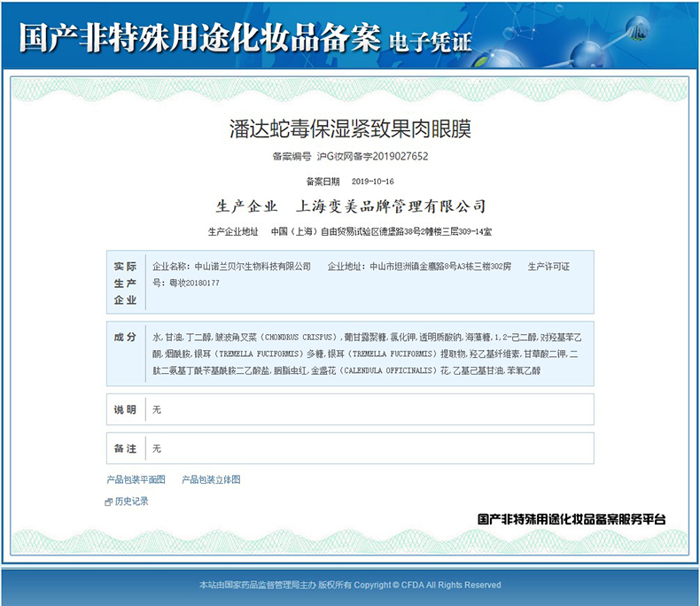
Task: Click the ingredient text CALENDULA OFFICINALIS
Action: coord(388,370)
